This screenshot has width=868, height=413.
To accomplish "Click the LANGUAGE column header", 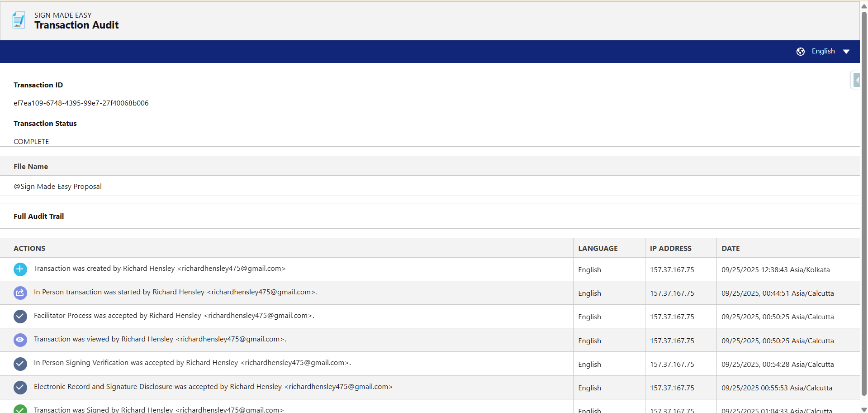I will point(598,249).
